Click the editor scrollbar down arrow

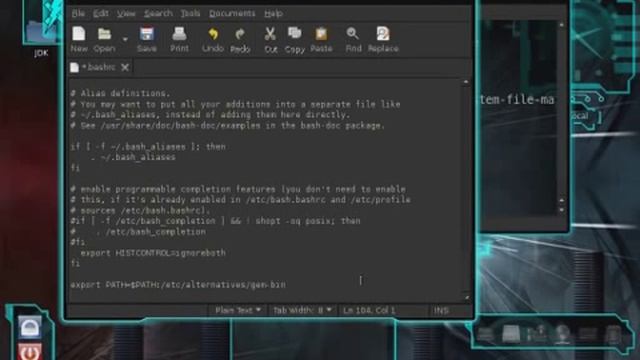tap(466, 298)
